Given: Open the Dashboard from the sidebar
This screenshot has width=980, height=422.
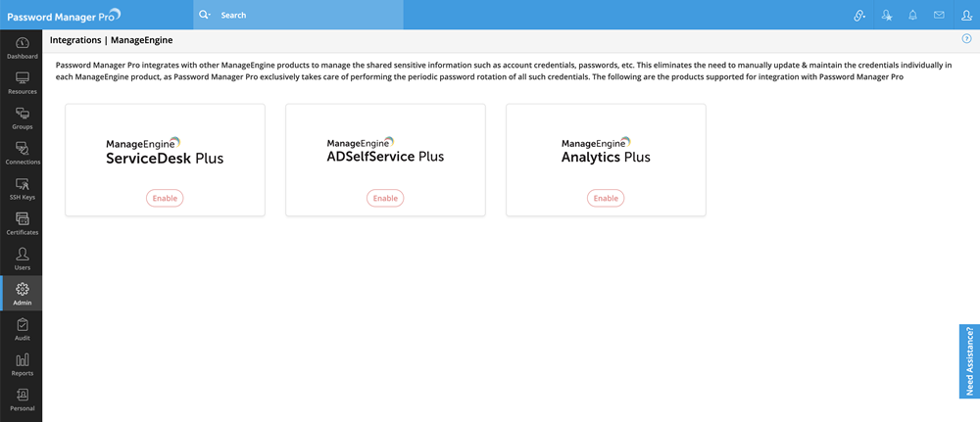Looking at the screenshot, I should coord(22,48).
